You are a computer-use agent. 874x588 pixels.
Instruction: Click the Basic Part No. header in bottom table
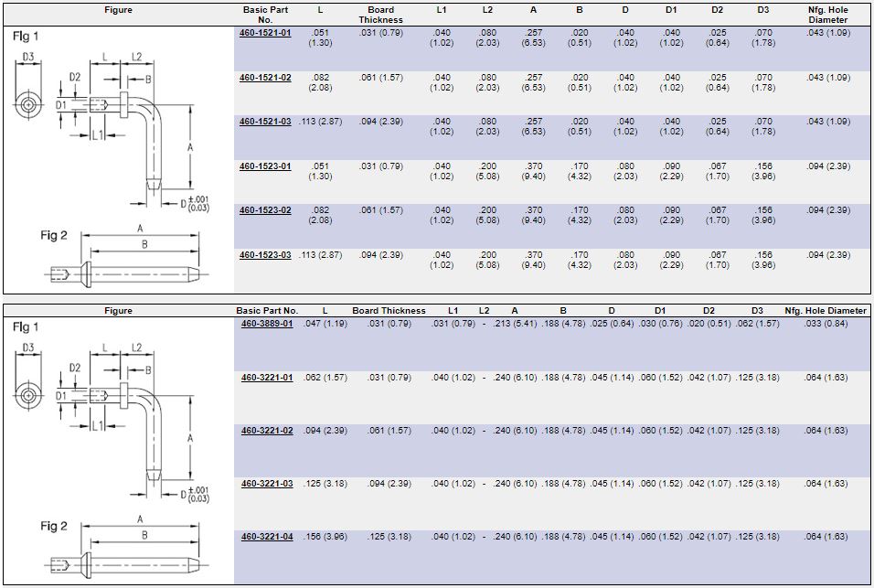(x=267, y=311)
